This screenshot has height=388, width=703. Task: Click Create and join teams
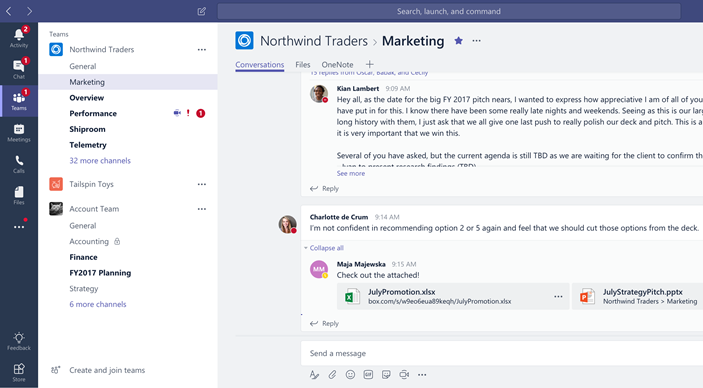coord(107,370)
